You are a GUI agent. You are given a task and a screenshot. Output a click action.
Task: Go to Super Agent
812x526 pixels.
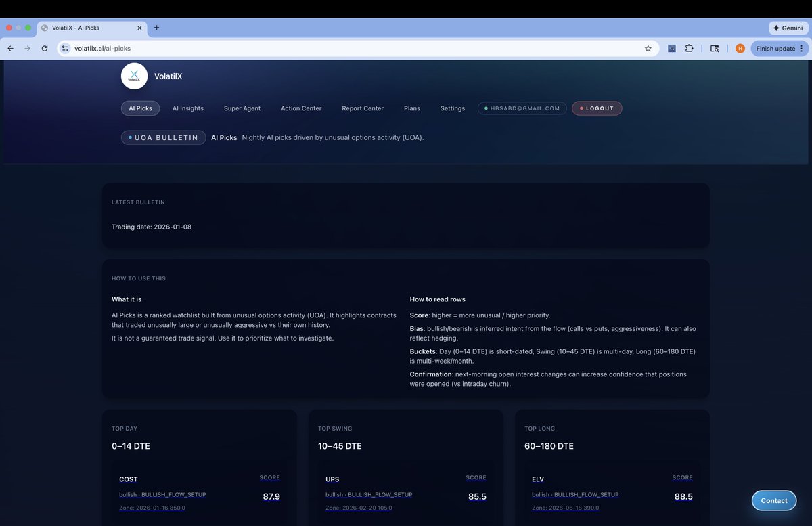coord(242,108)
